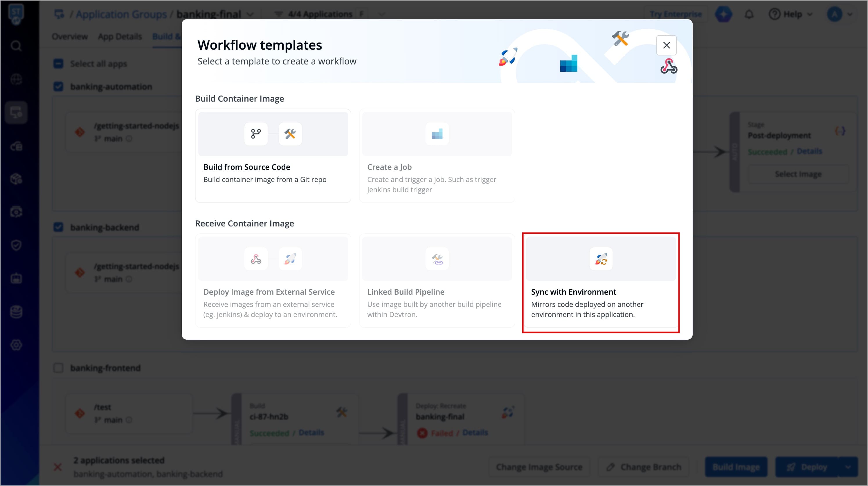Switch to the App Details tab
The image size is (868, 486).
click(x=120, y=36)
